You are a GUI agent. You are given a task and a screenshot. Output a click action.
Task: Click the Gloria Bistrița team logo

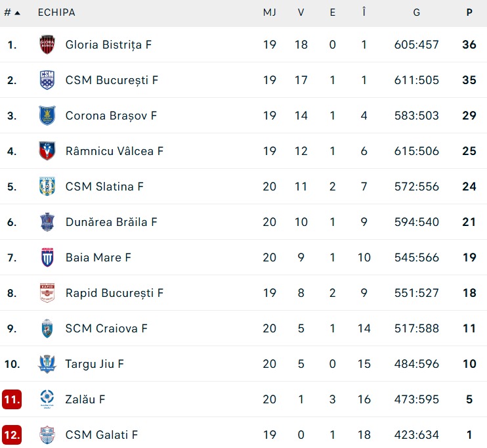[x=47, y=45]
